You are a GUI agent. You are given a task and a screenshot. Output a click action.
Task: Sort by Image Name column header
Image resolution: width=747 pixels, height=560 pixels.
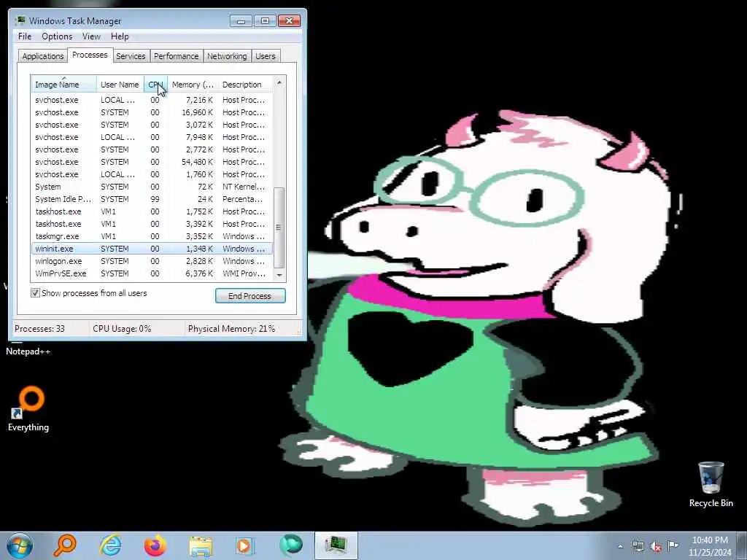(63, 85)
